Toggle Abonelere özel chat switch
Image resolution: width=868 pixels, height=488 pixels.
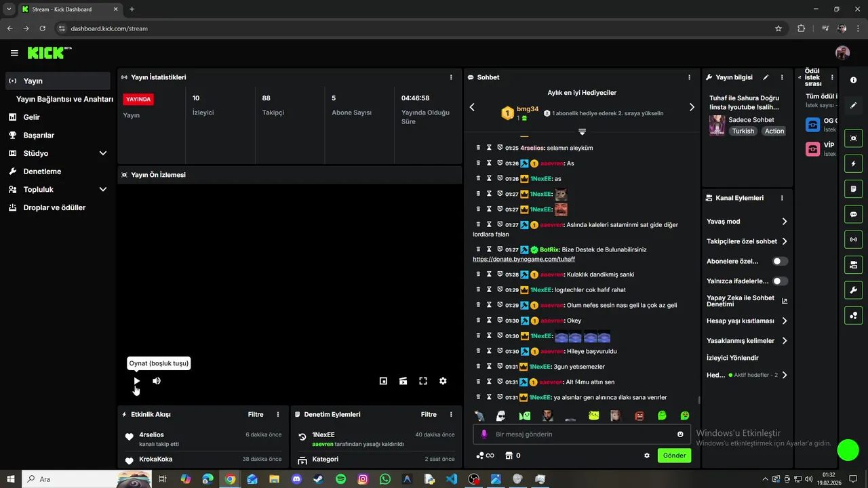tap(781, 261)
